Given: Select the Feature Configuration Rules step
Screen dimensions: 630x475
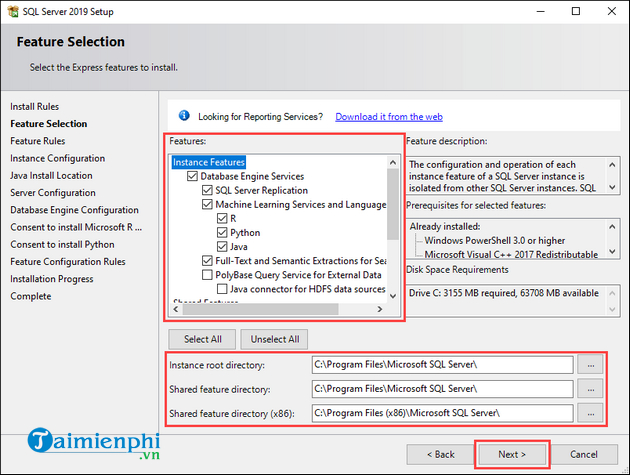Looking at the screenshot, I should point(68,262).
